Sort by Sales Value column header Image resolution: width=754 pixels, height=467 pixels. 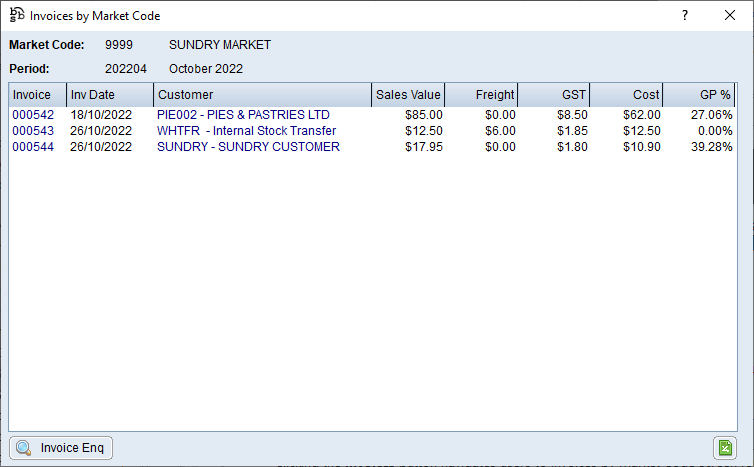click(408, 95)
